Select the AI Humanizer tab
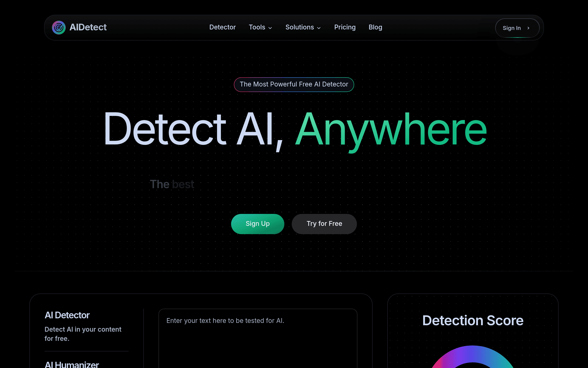The height and width of the screenshot is (368, 588). pos(72,364)
